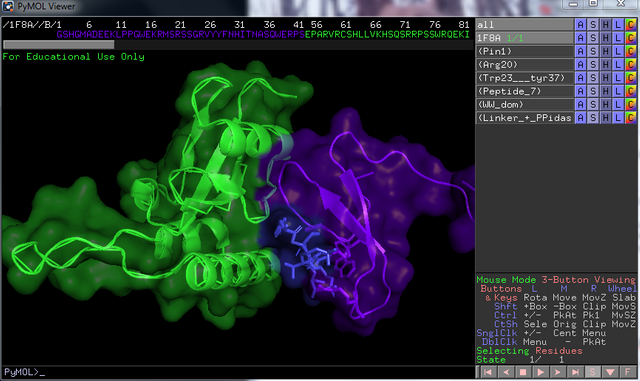
Task: Focus the PyMOL> command line input
Action: click(x=238, y=372)
